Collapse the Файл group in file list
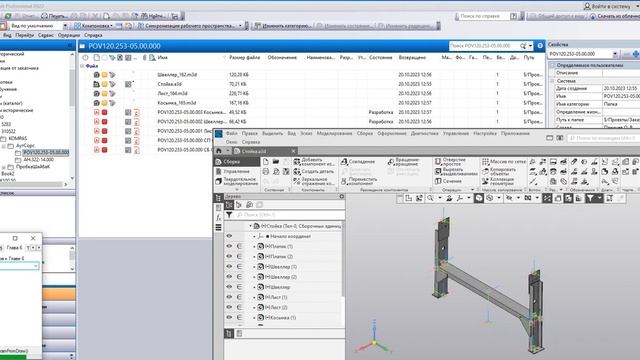Image resolution: width=640 pixels, height=360 pixels. (82, 66)
